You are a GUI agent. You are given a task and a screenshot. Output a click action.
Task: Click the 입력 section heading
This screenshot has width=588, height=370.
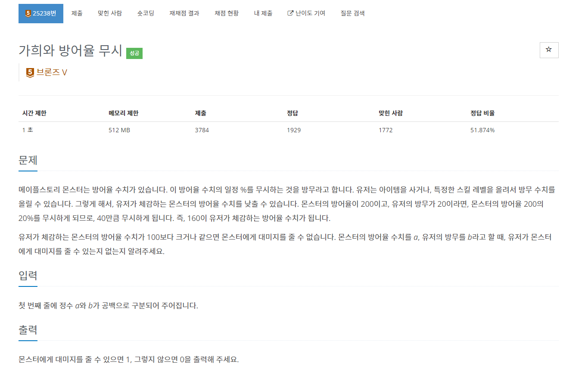[28, 276]
